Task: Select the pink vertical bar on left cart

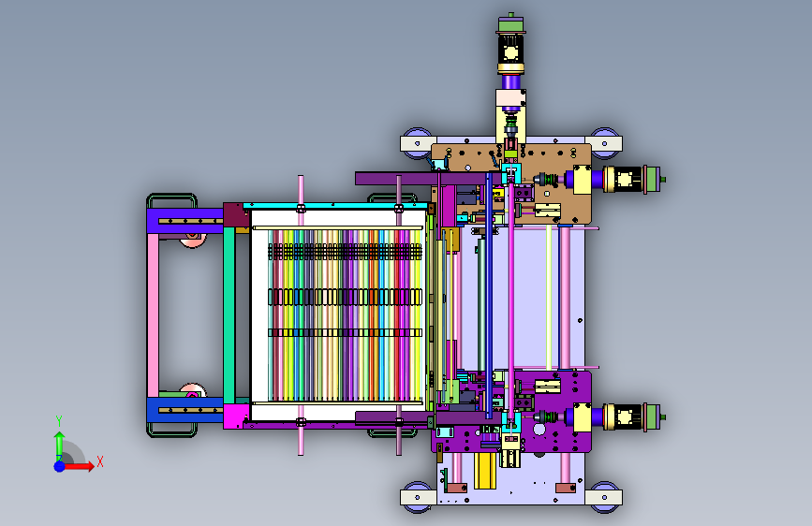Action: pyautogui.click(x=153, y=315)
